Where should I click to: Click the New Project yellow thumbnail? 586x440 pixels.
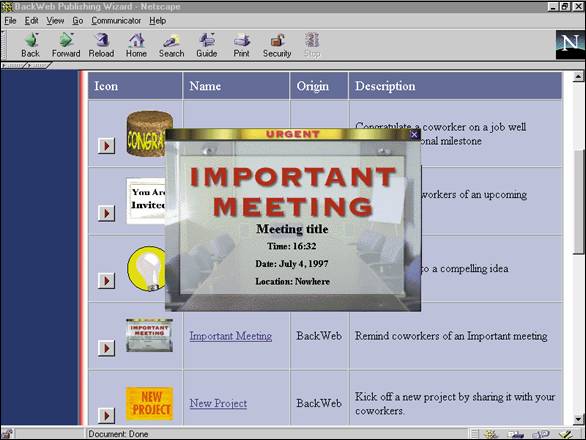click(x=149, y=403)
